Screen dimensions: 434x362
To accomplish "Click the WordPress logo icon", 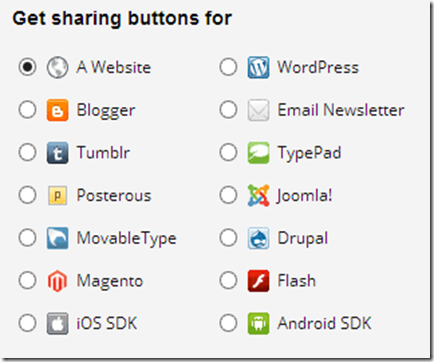I will 258,67.
